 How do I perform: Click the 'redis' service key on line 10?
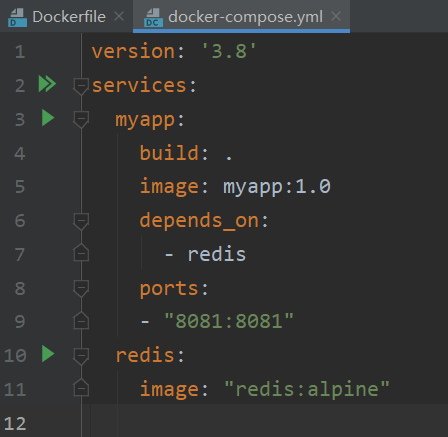pyautogui.click(x=145, y=355)
